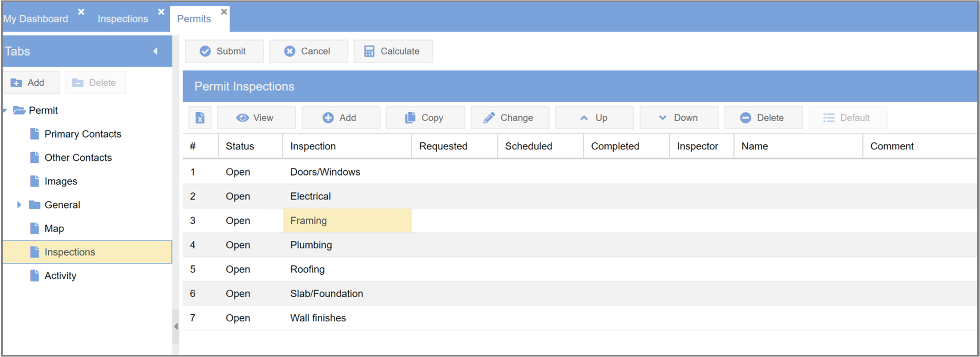Switch to My Dashboard tab
The width and height of the screenshot is (980, 357).
click(x=36, y=19)
